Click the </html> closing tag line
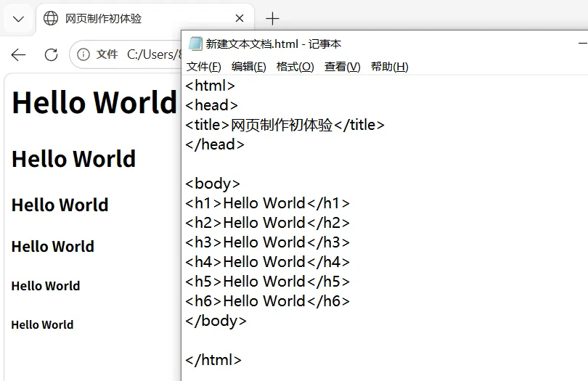Viewport: 588px width, 381px height. 213,360
